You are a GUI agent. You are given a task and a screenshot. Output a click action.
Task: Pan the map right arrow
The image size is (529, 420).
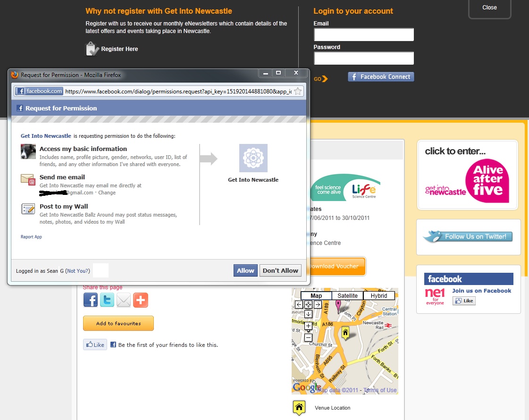pos(318,305)
